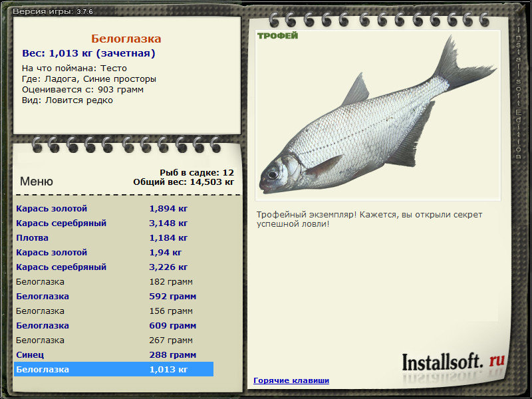Select the Белоглазка 609 грамм row

(114, 325)
